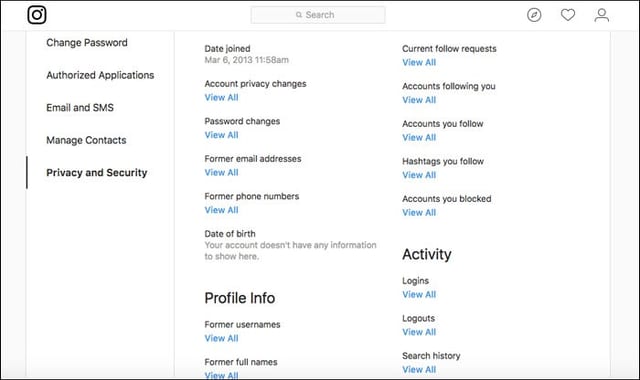Select Privacy and Security section
This screenshot has width=640, height=380.
pos(97,173)
